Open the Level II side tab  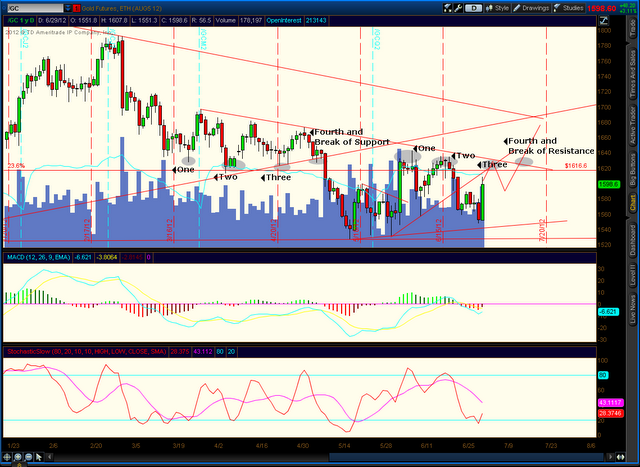click(x=633, y=275)
